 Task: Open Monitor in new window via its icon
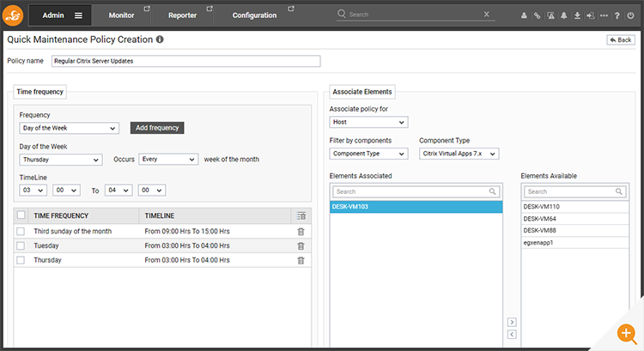pos(147,9)
